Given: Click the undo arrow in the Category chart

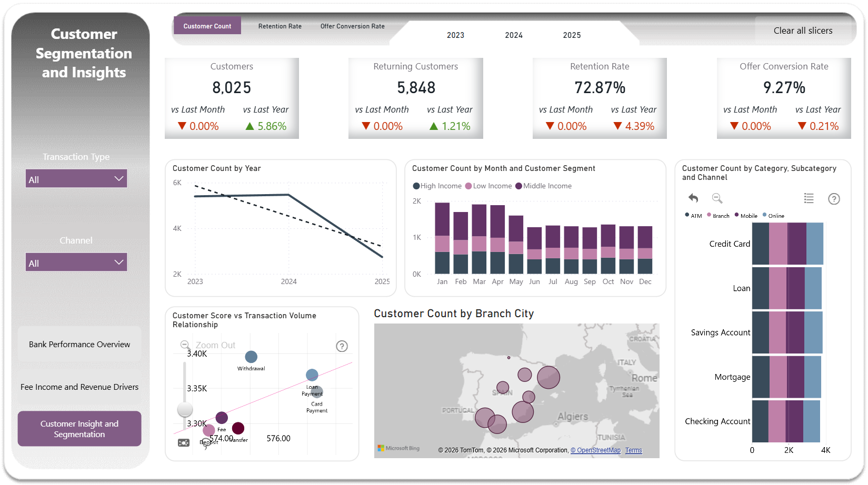Looking at the screenshot, I should pos(693,198).
